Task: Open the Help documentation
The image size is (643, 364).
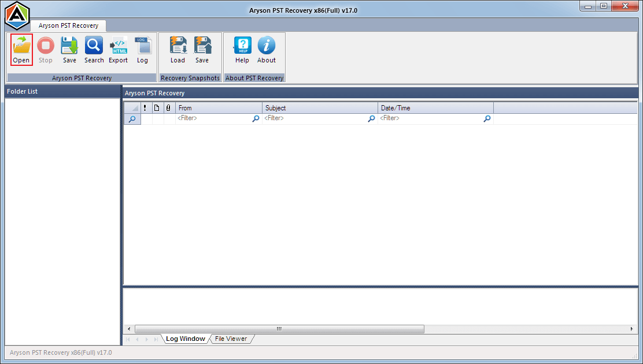Action: click(x=242, y=50)
